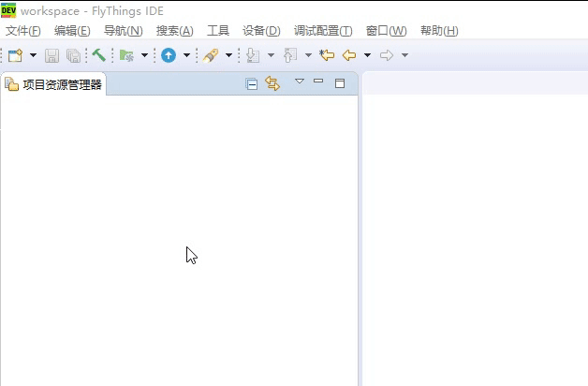
Task: Open the 帮助(H) menu
Action: pyautogui.click(x=439, y=31)
